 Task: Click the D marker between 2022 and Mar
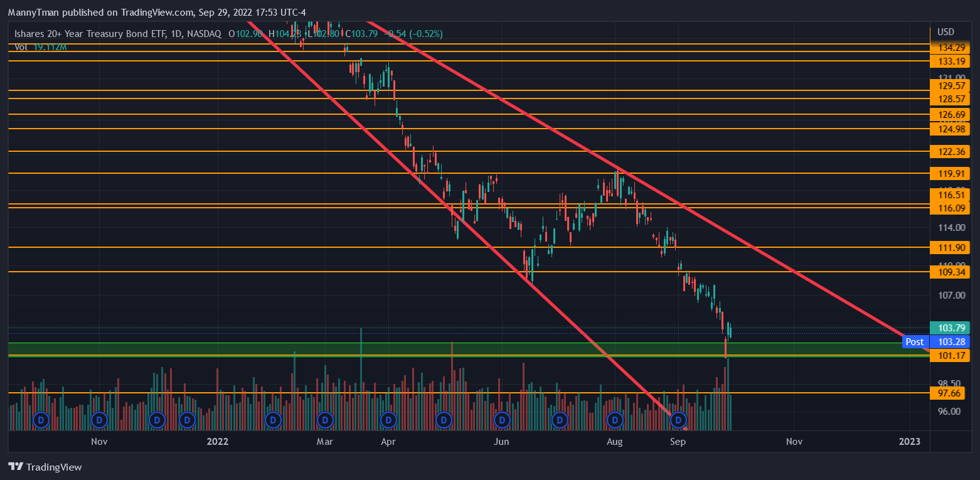click(x=273, y=419)
